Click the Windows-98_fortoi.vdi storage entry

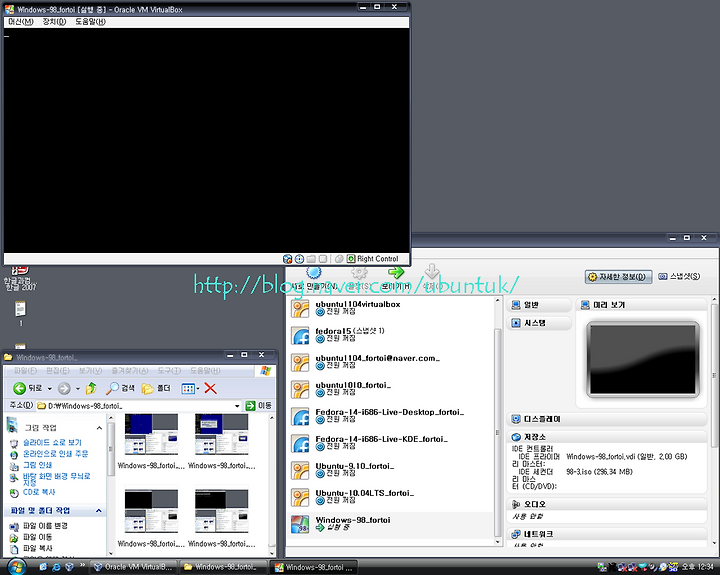(x=626, y=457)
